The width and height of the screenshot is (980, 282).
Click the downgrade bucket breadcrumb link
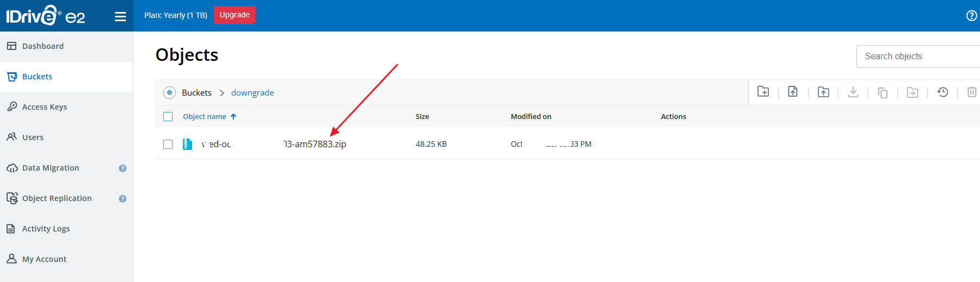252,93
